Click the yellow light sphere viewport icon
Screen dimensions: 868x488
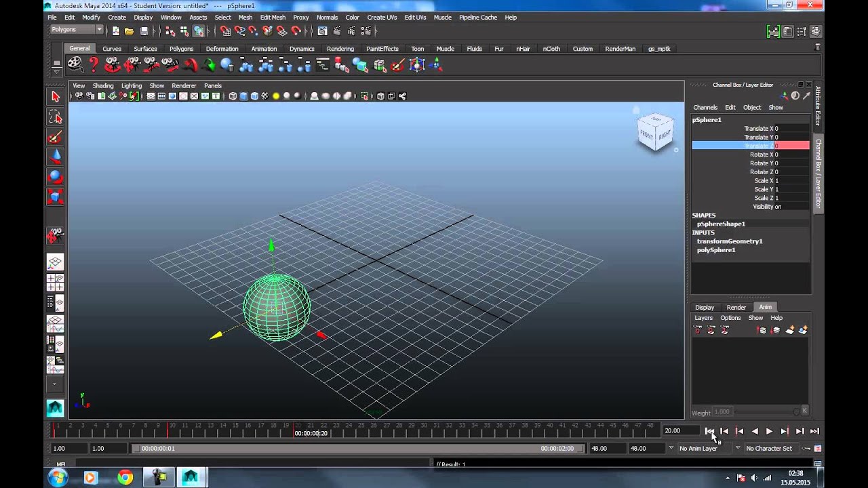click(276, 96)
